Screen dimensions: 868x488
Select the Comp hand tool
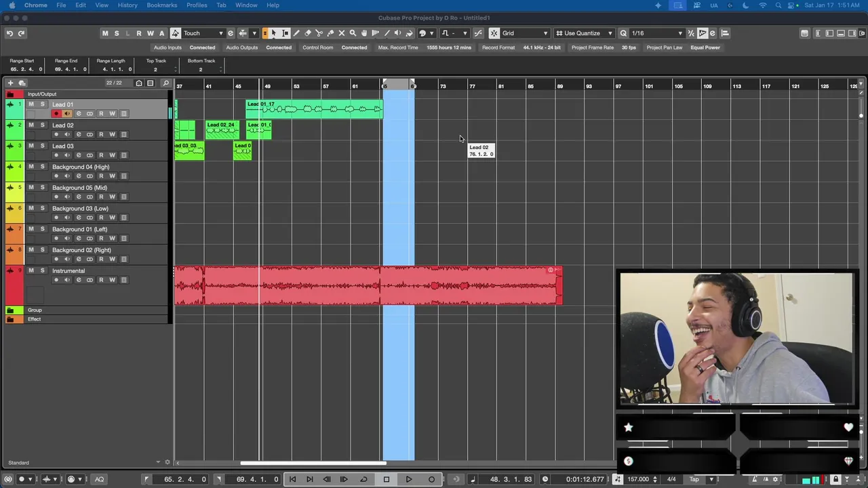(x=364, y=33)
